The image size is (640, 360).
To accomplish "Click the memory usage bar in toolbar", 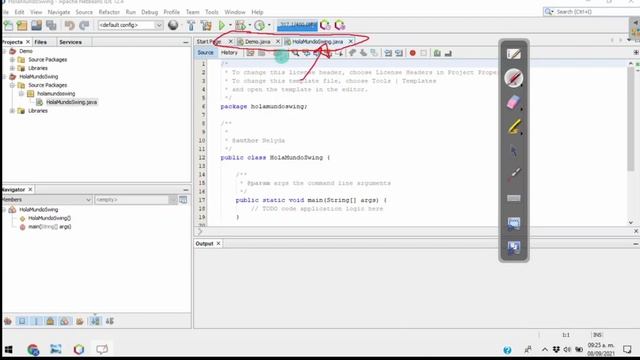I will tap(297, 25).
